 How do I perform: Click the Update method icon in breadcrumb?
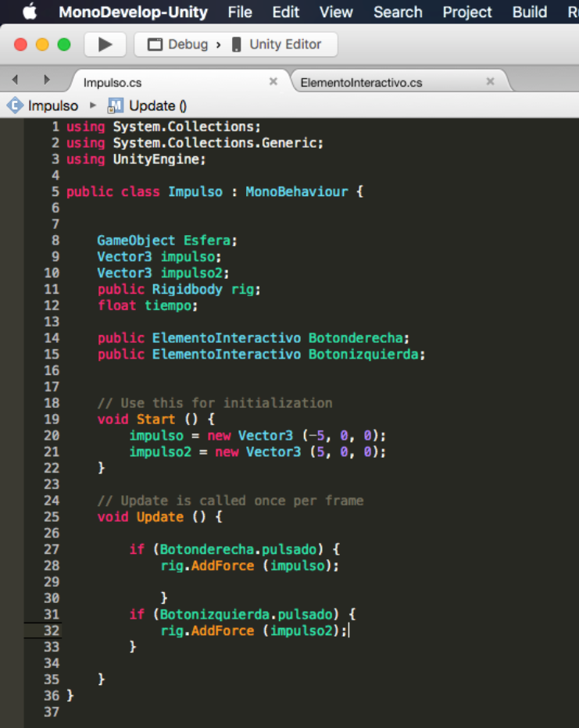115,106
